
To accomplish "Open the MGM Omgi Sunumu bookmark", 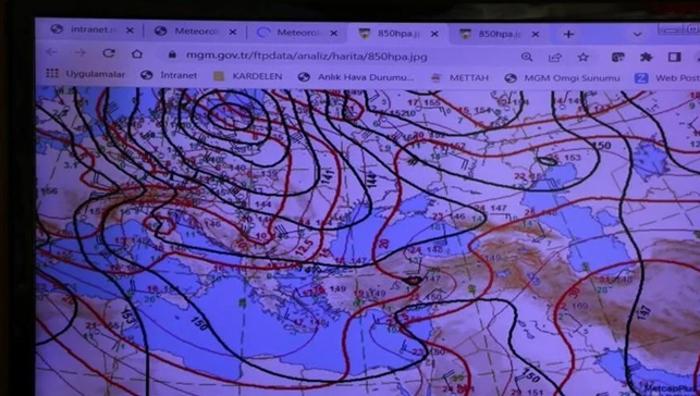I will tap(562, 78).
